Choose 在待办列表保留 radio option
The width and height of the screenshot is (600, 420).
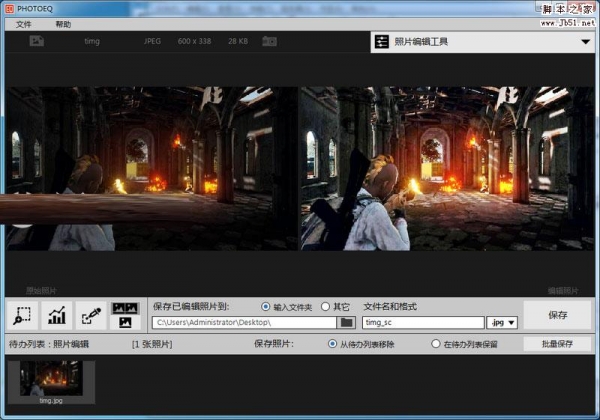coord(436,344)
